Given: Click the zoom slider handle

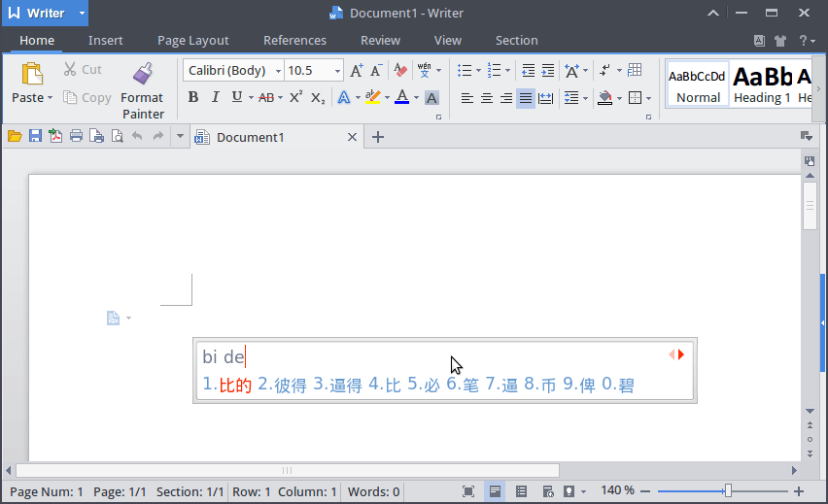Looking at the screenshot, I should pyautogui.click(x=728, y=491).
